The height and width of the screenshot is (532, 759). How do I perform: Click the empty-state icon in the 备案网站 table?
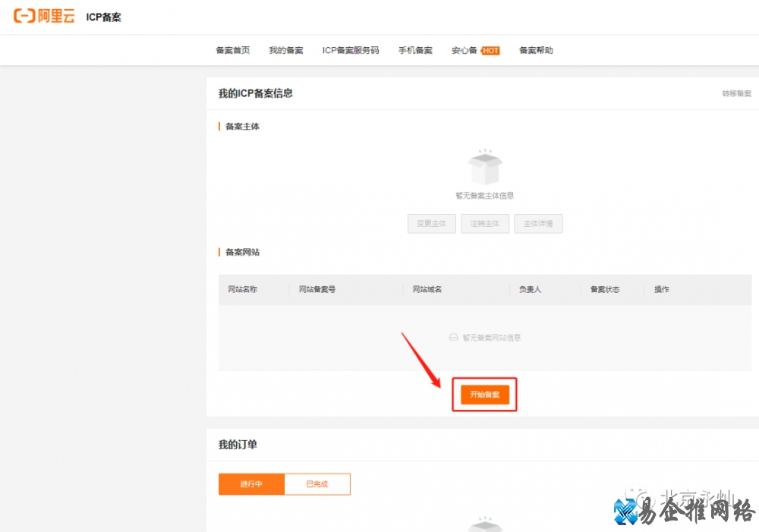(x=455, y=337)
